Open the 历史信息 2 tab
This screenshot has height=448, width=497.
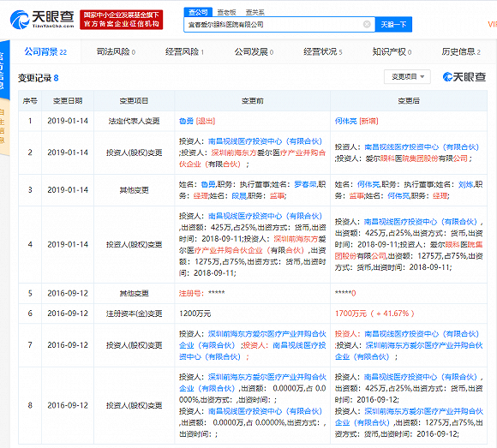pyautogui.click(x=461, y=51)
